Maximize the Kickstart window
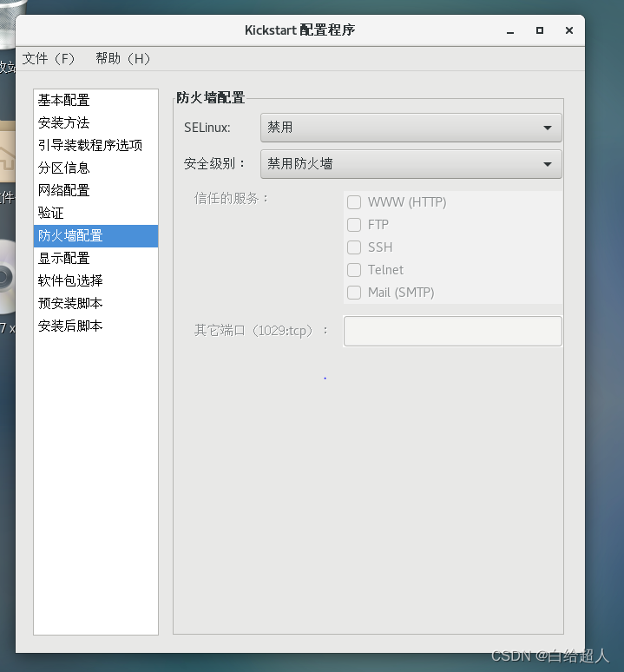The width and height of the screenshot is (624, 672). (x=540, y=30)
